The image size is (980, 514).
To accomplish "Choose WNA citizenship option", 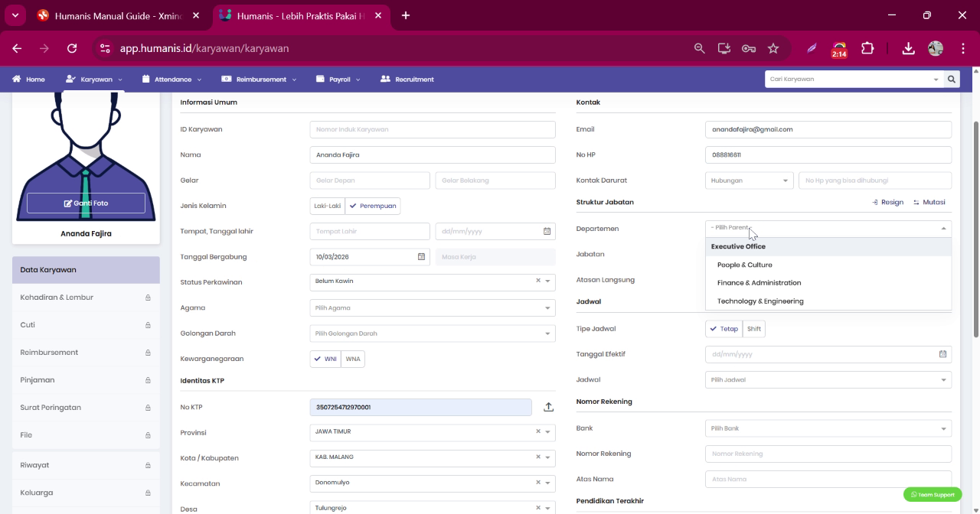I will point(353,359).
